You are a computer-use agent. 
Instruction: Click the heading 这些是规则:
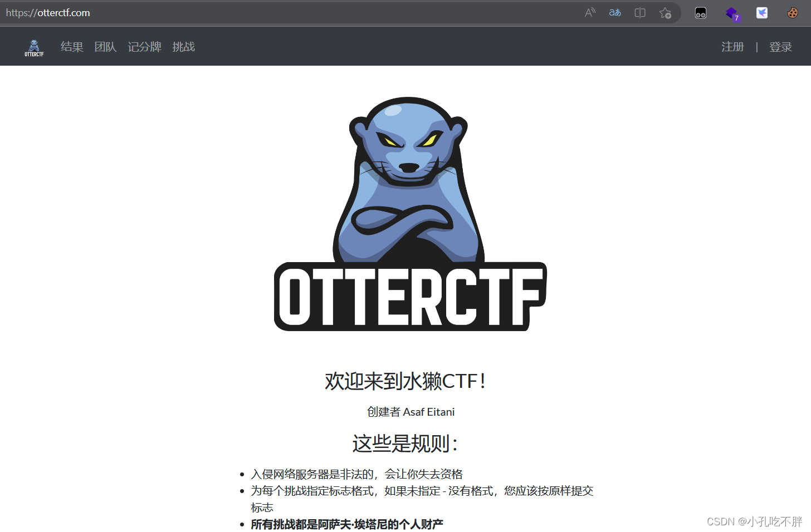(x=405, y=444)
